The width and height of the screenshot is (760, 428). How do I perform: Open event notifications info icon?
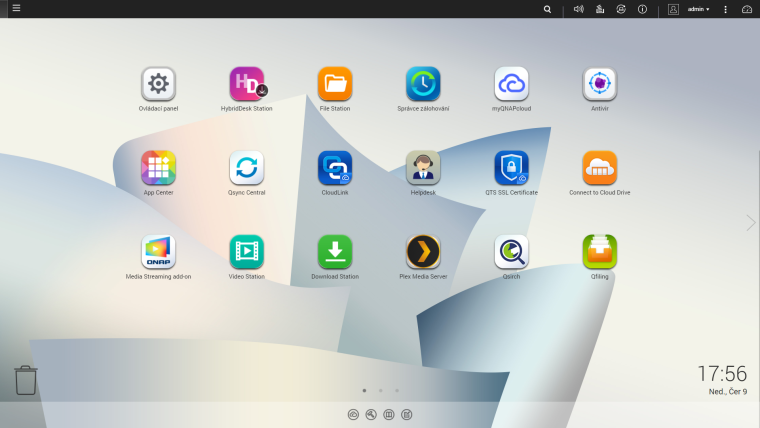pyautogui.click(x=642, y=9)
